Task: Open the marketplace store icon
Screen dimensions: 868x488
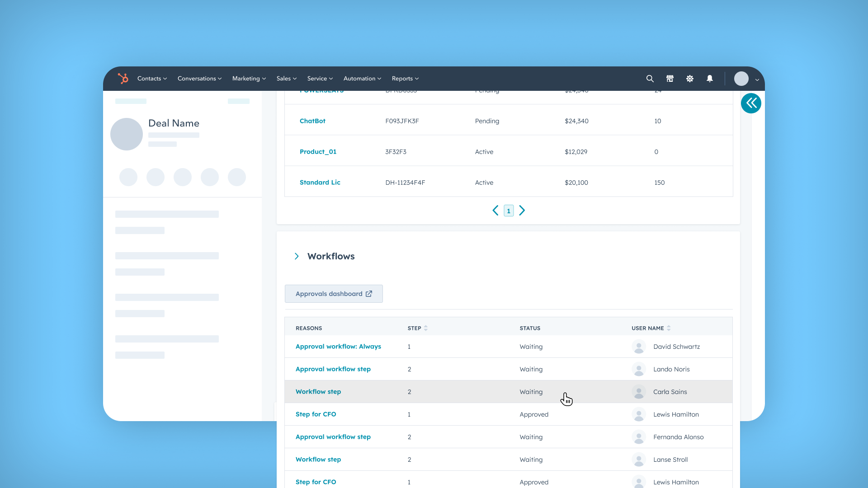Action: [670, 79]
